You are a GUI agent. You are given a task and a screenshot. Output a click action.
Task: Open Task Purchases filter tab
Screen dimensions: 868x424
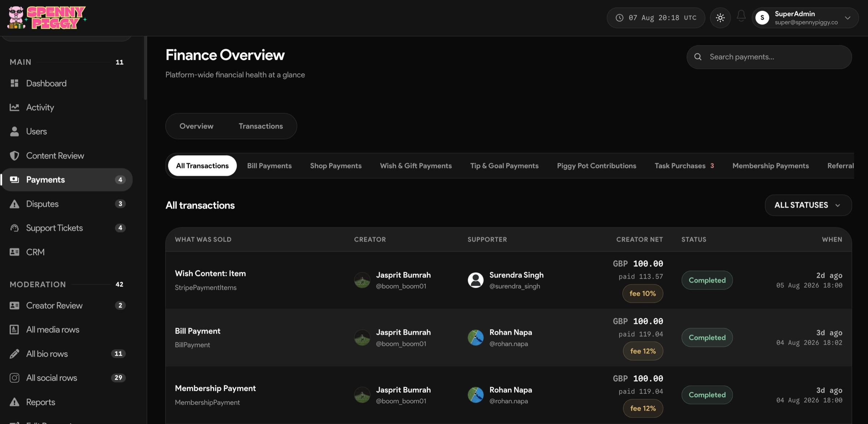click(x=684, y=166)
